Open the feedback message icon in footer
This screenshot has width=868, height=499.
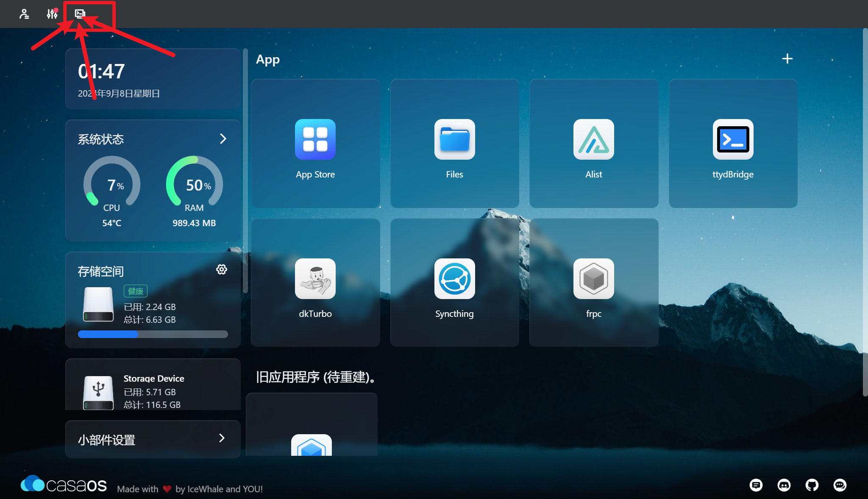[756, 485]
